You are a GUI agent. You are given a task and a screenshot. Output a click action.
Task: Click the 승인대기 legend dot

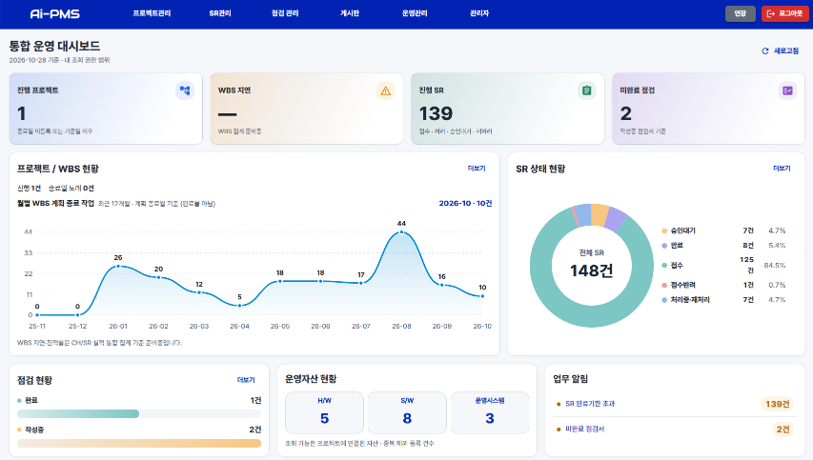tap(664, 231)
